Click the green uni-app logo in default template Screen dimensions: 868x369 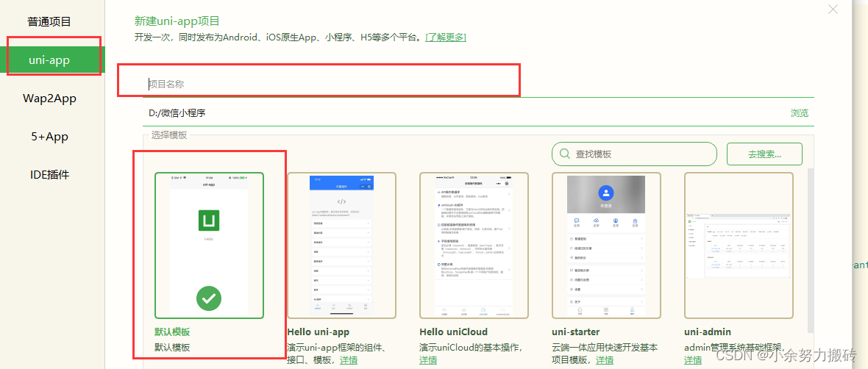(209, 221)
